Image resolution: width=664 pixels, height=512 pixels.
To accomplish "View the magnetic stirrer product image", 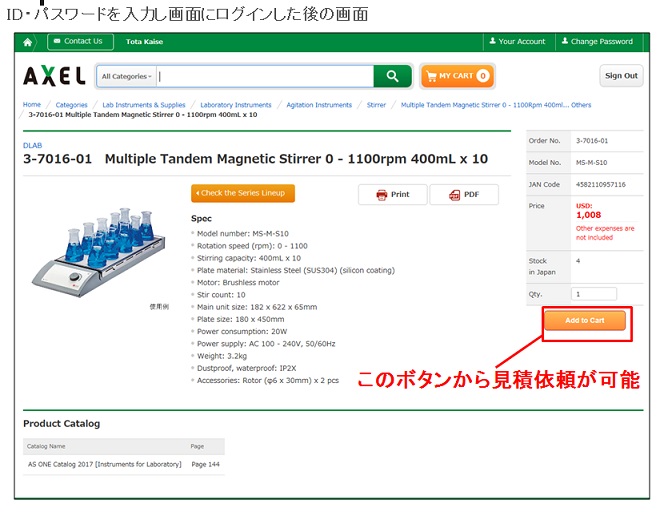I will [x=100, y=252].
